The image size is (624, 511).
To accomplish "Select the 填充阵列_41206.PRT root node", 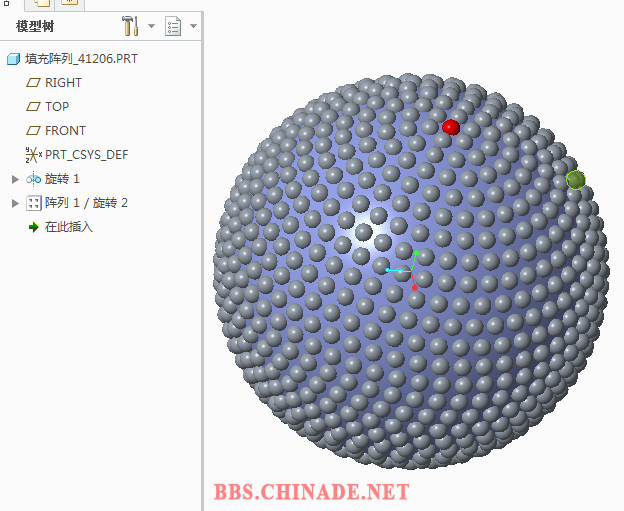I will [x=81, y=59].
